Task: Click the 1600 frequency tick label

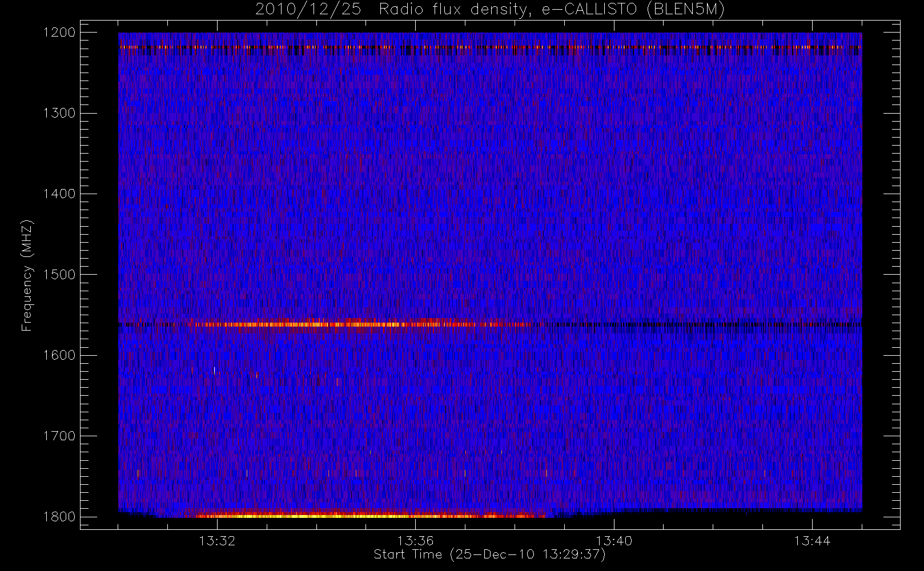Action: [x=59, y=355]
